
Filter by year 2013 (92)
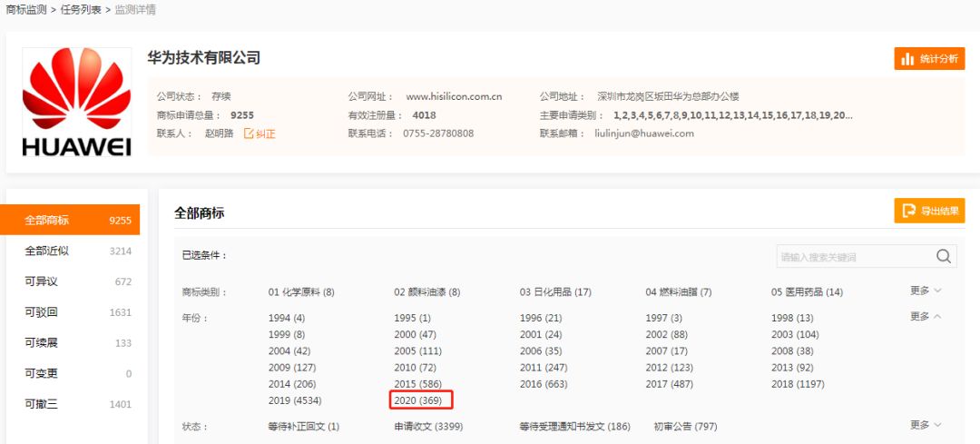792,368
